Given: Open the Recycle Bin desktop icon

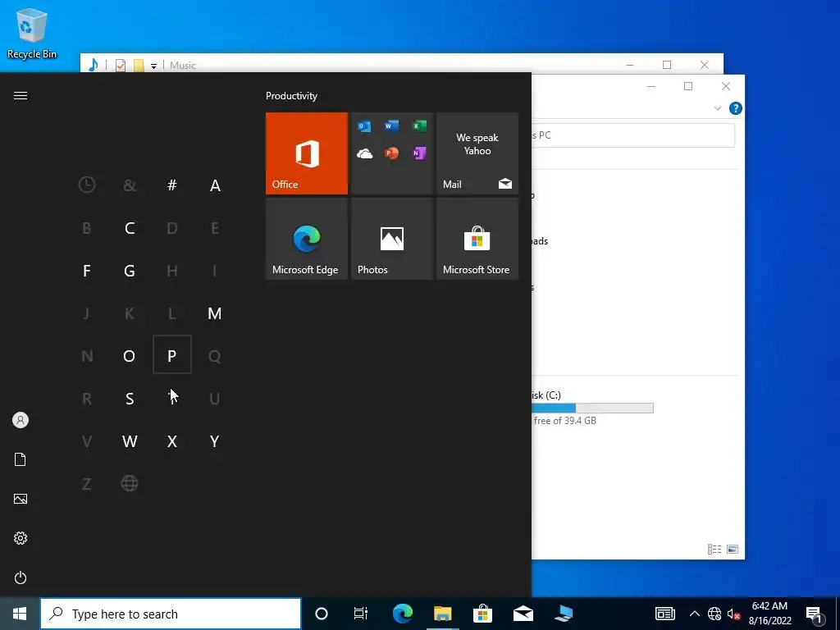Looking at the screenshot, I should tap(32, 33).
